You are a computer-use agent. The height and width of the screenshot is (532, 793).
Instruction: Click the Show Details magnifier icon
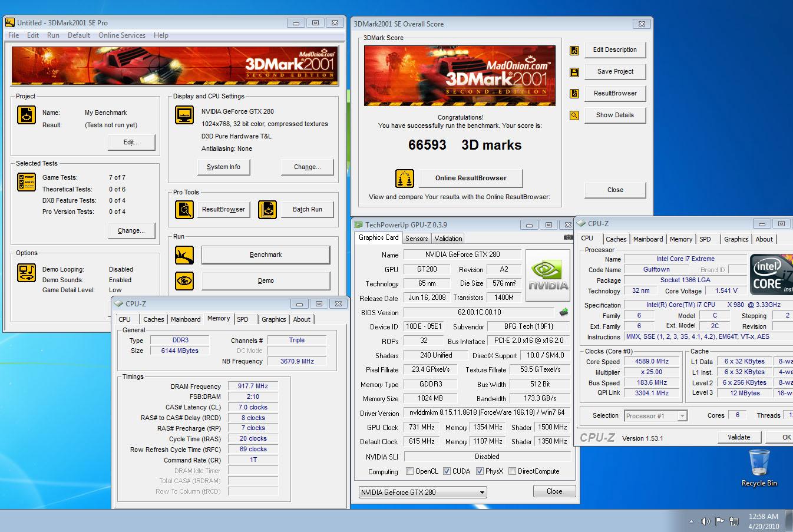[574, 115]
